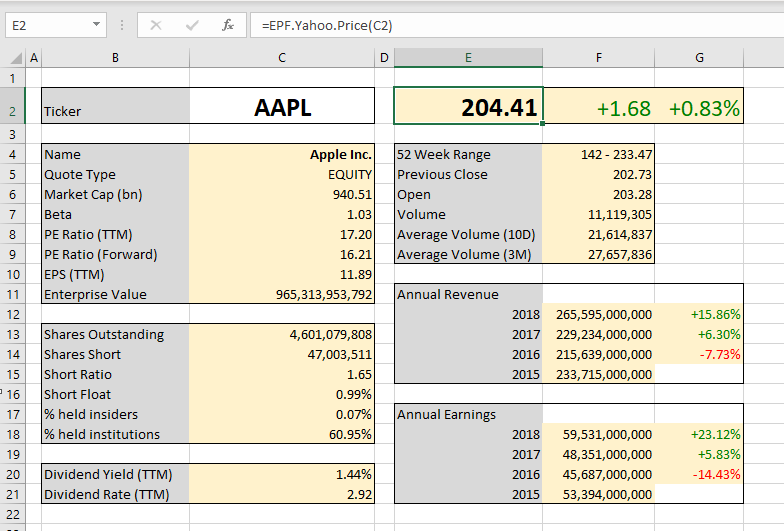This screenshot has width=784, height=531.
Task: Click Open value 203.28
Action: point(598,194)
